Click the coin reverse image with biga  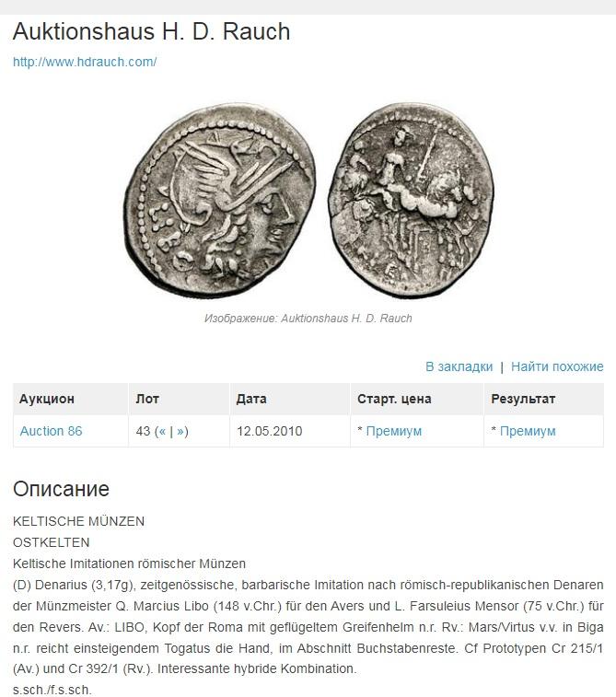point(411,200)
